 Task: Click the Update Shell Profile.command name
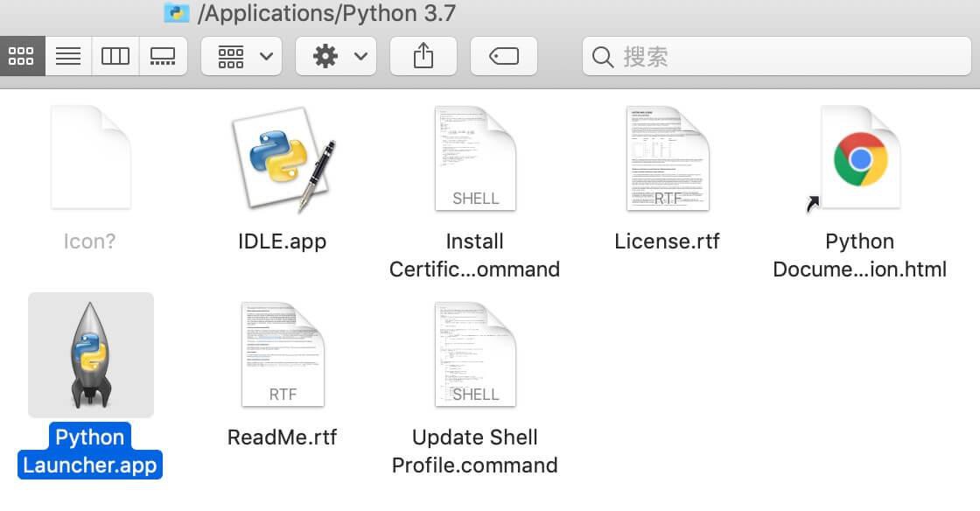[x=475, y=451]
